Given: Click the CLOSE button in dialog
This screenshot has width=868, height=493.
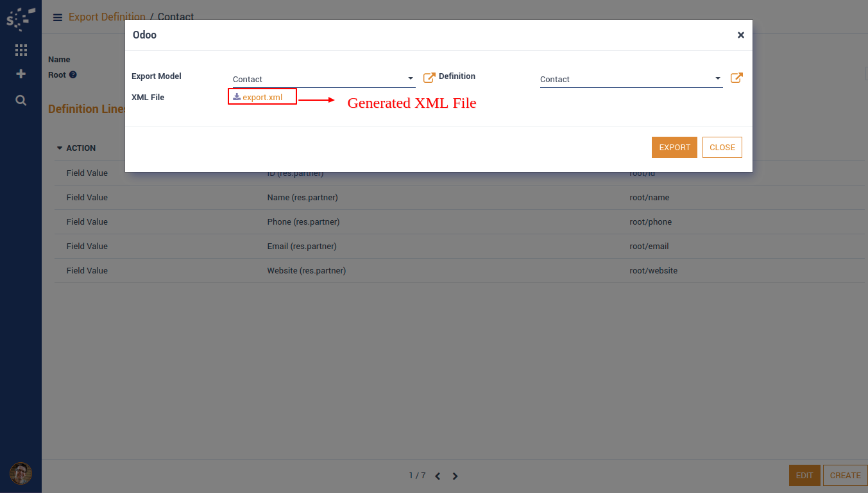Looking at the screenshot, I should (x=722, y=148).
